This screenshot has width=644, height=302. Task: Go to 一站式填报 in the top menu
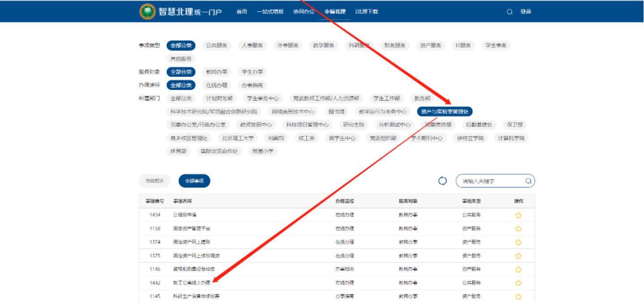tap(270, 12)
